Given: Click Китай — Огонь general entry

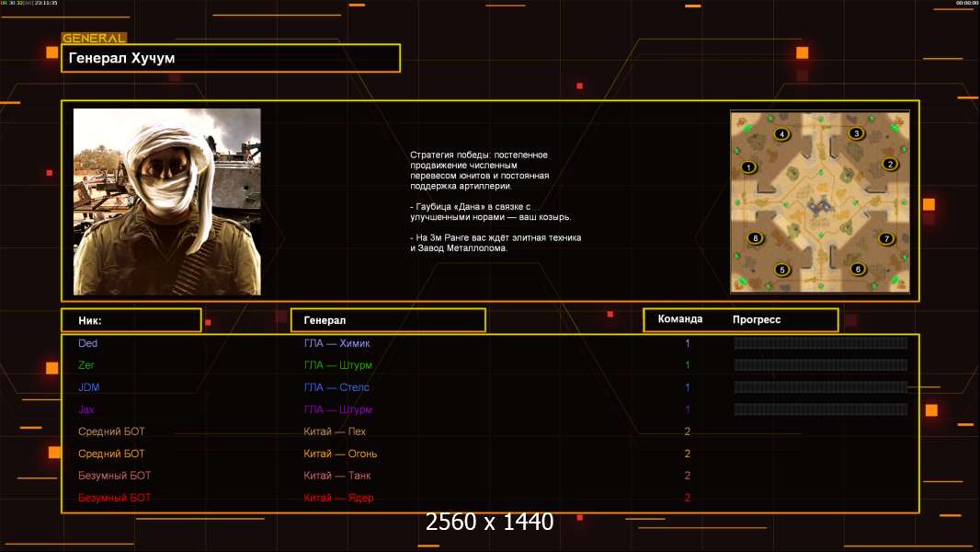Looking at the screenshot, I should click(x=341, y=454).
